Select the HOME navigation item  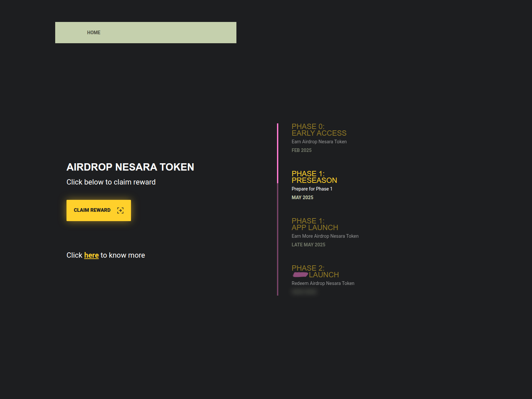(x=93, y=32)
